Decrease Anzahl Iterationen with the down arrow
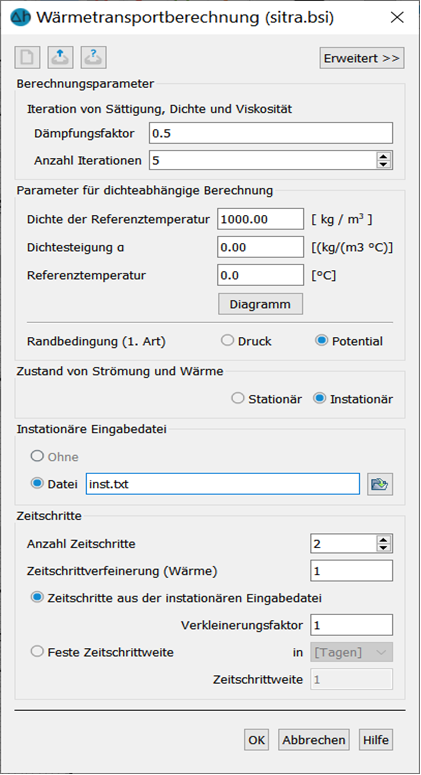Screen dimensions: 421x775 [383, 165]
